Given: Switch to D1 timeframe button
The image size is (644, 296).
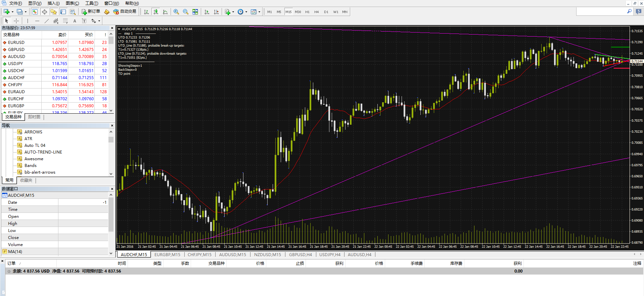Looking at the screenshot, I should [326, 12].
